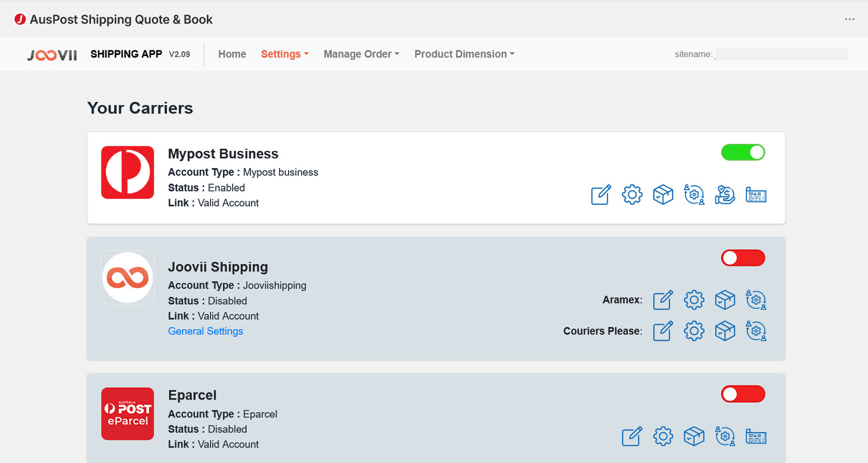Open the gear settings for Mypost Business
Image resolution: width=868 pixels, height=463 pixels.
[632, 195]
